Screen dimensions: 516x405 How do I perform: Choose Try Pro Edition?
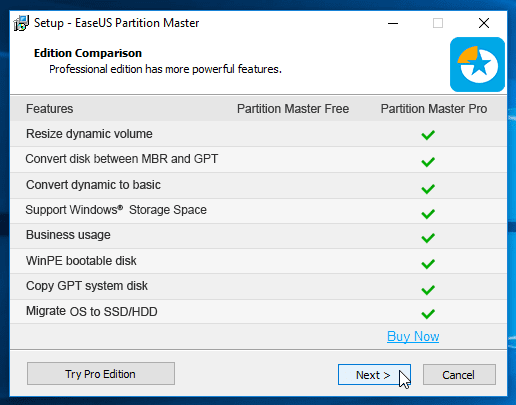(101, 374)
